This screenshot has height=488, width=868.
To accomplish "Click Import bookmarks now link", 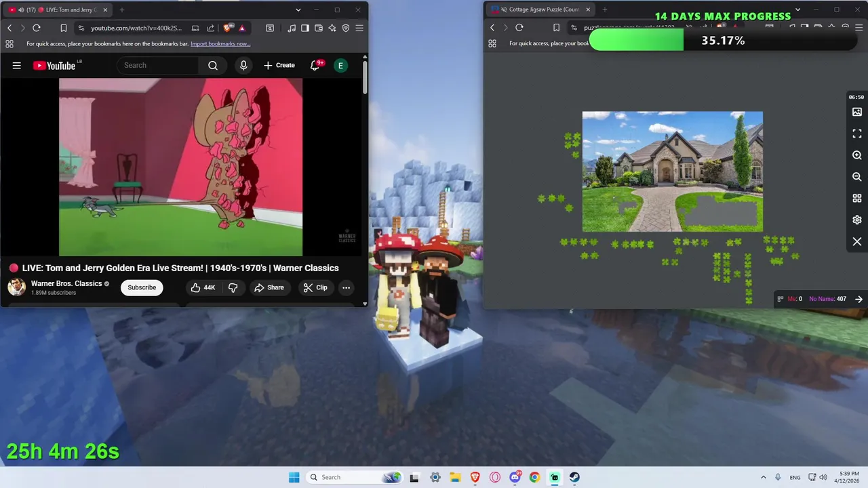I will click(x=220, y=44).
